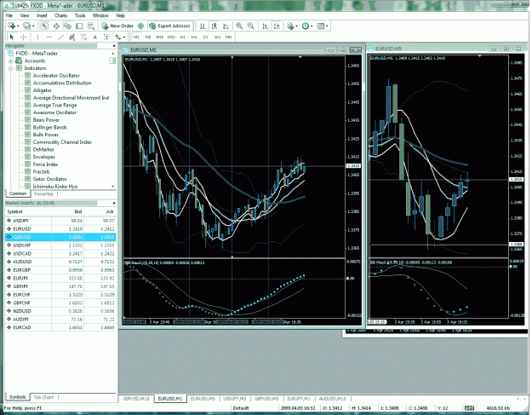Select the Arrows drawing tool
Screen dimensions: 532x415
coord(117,37)
